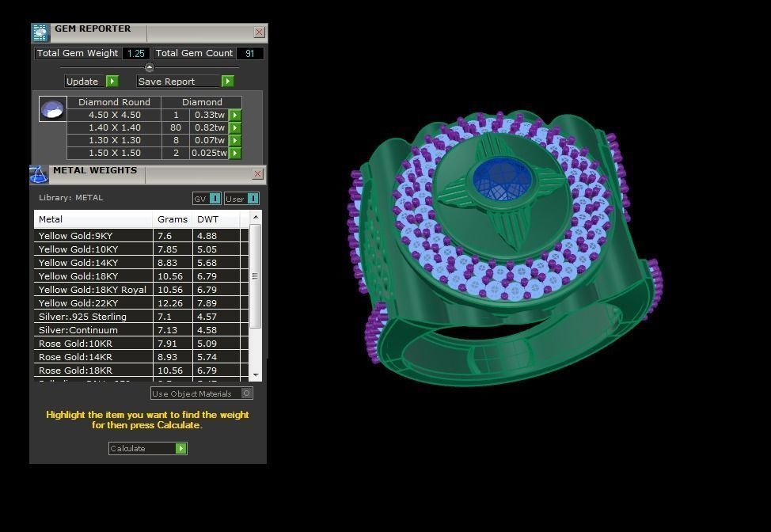Click the metal list scrollbar thumb
The height and width of the screenshot is (532, 771).
click(255, 276)
